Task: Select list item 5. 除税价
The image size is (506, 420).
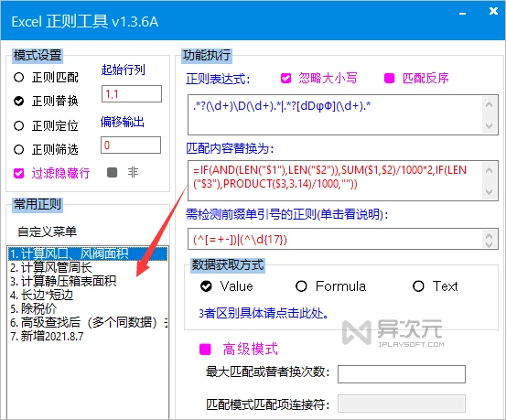Action: click(88, 309)
